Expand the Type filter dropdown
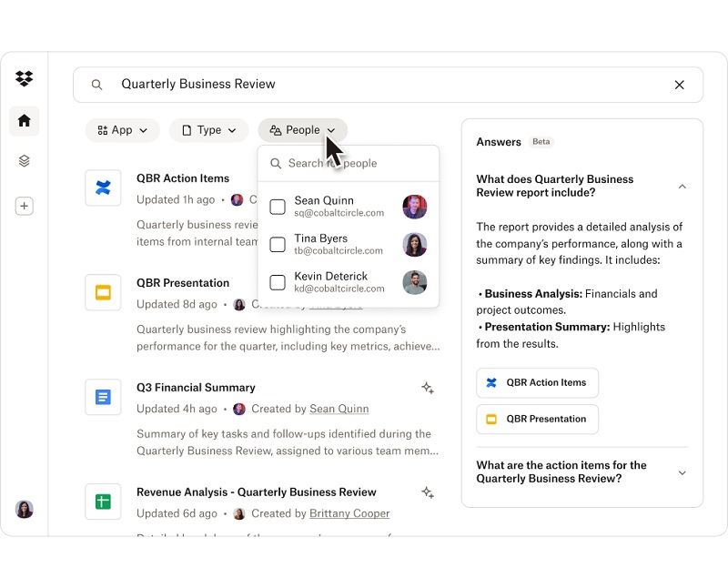Screen dimensions: 728x588 click(209, 130)
